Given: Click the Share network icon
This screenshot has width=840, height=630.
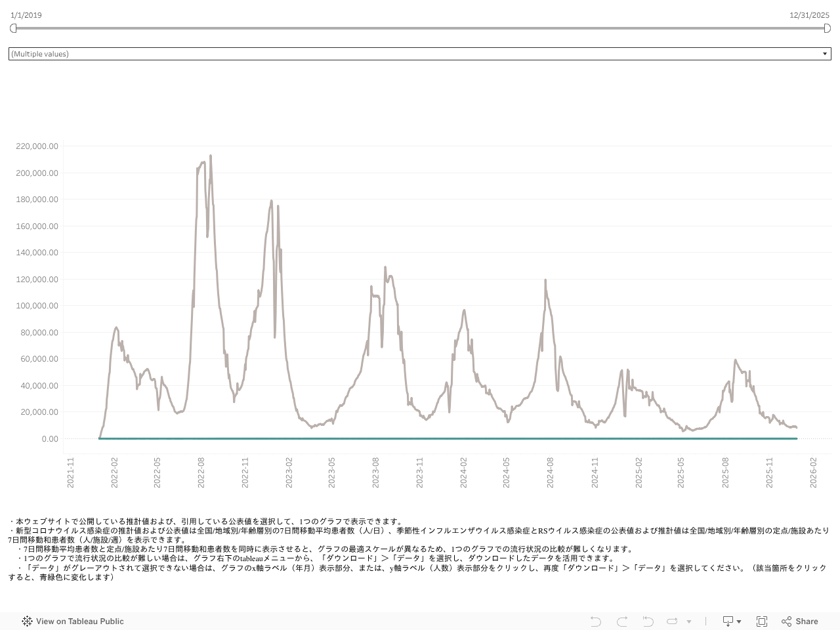Looking at the screenshot, I should (786, 621).
